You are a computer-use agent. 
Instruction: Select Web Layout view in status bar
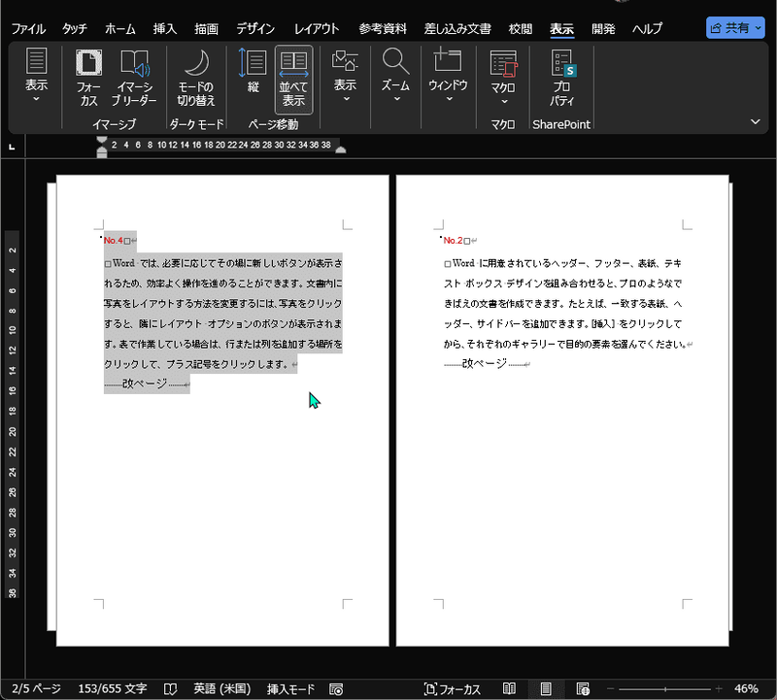click(x=583, y=688)
